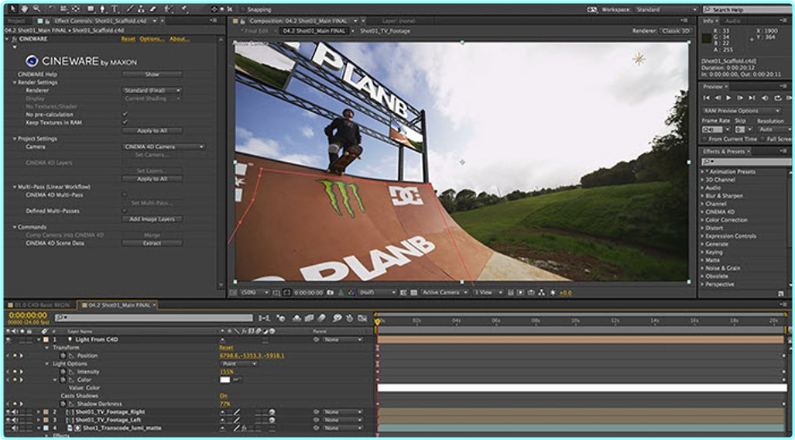Open RAM Preview Options dropdown
The width and height of the screenshot is (795, 440).
click(741, 111)
